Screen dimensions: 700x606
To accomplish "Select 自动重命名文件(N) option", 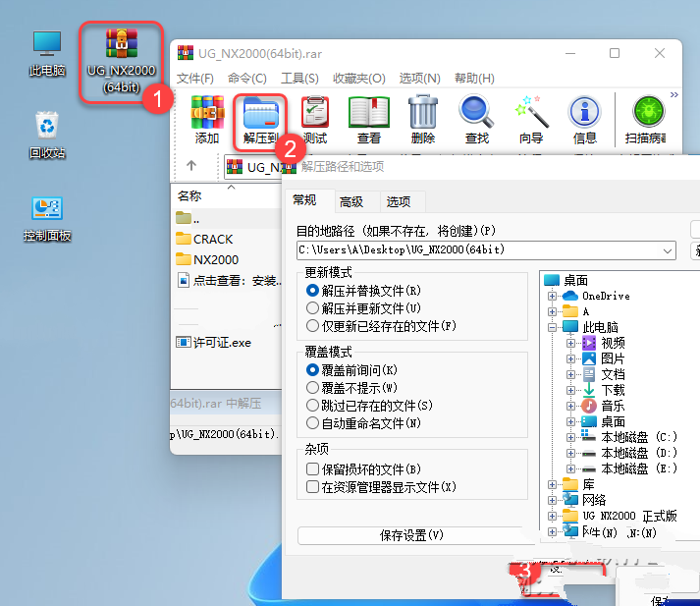I will [x=364, y=423].
